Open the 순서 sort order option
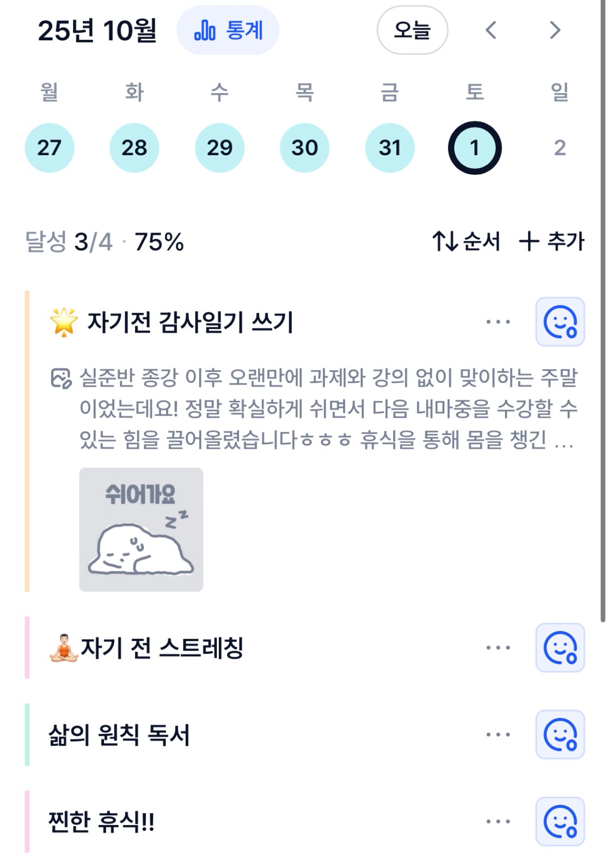610x868 pixels. [x=466, y=241]
